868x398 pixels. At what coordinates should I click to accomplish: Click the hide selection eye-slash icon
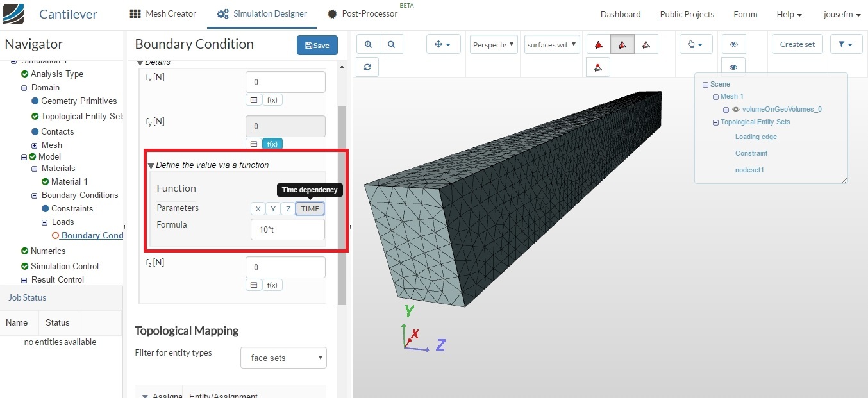(x=734, y=44)
